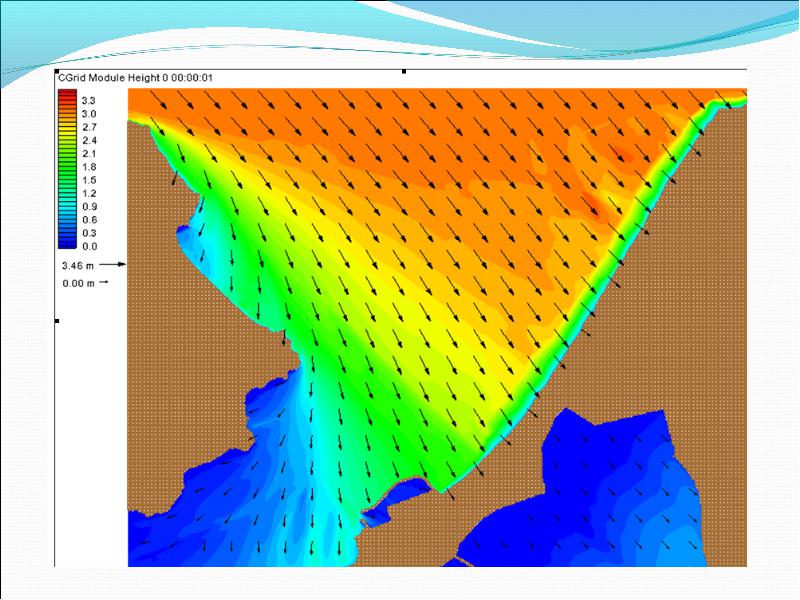The width and height of the screenshot is (800, 600).
Task: Click the 1.2 legend value
Action: point(89,193)
